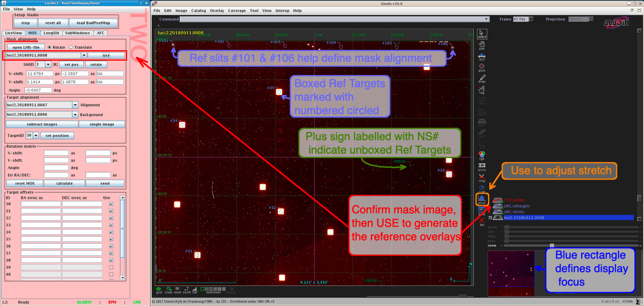
Task: Click the opac. slider in Aladin
Action: (572, 241)
